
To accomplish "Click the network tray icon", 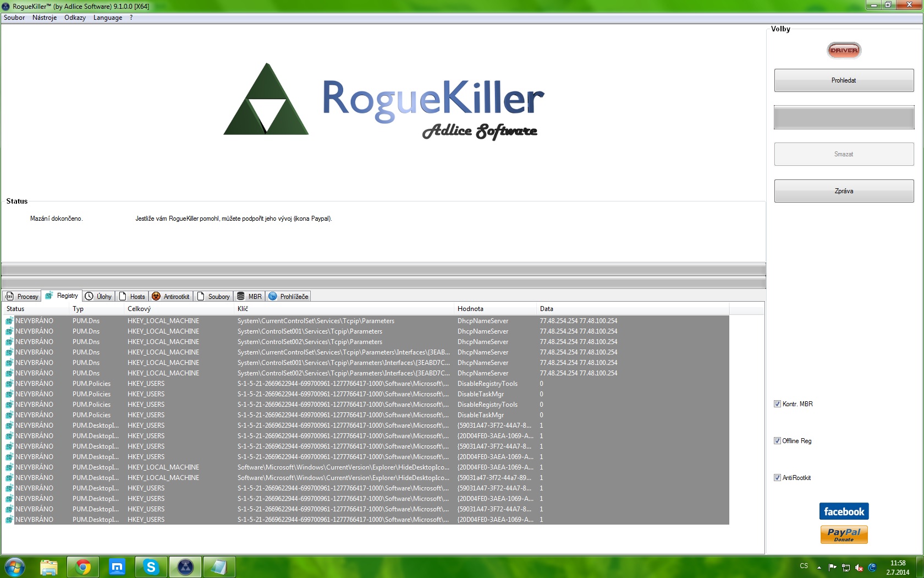I will (x=846, y=568).
